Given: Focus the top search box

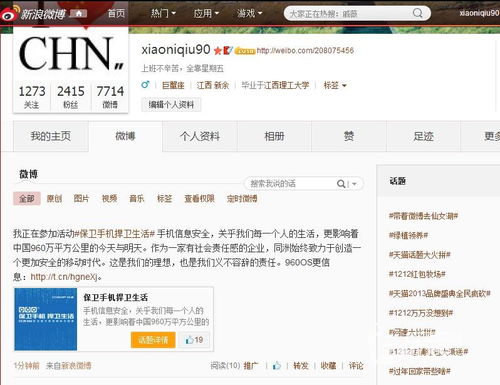Looking at the screenshot, I should pyautogui.click(x=357, y=14).
